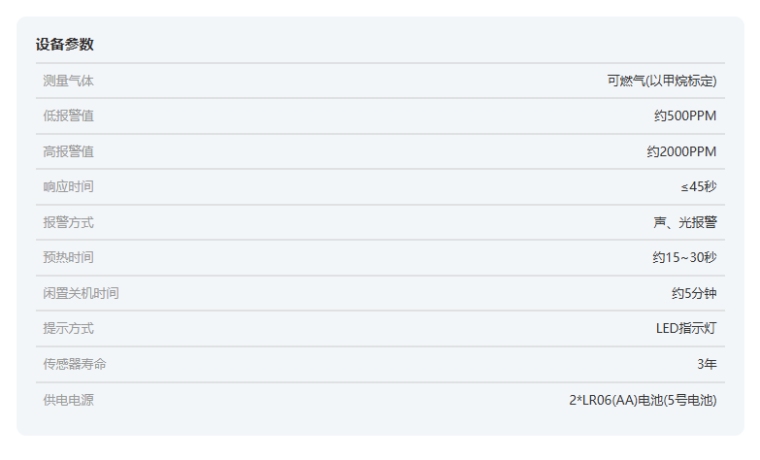Click the 低报警值 label
Image resolution: width=760 pixels, height=460 pixels.
pos(62,116)
